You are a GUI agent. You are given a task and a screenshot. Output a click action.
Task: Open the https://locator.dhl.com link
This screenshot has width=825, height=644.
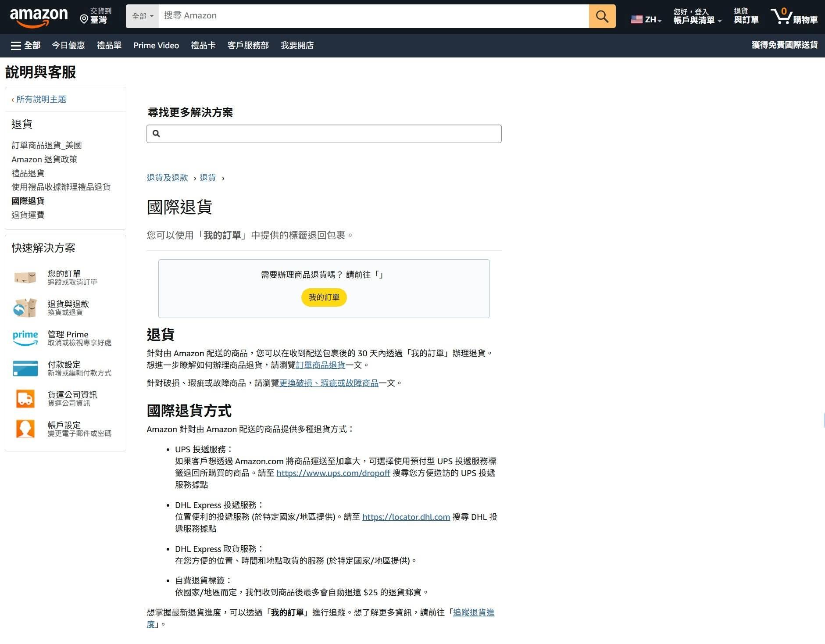(x=406, y=517)
